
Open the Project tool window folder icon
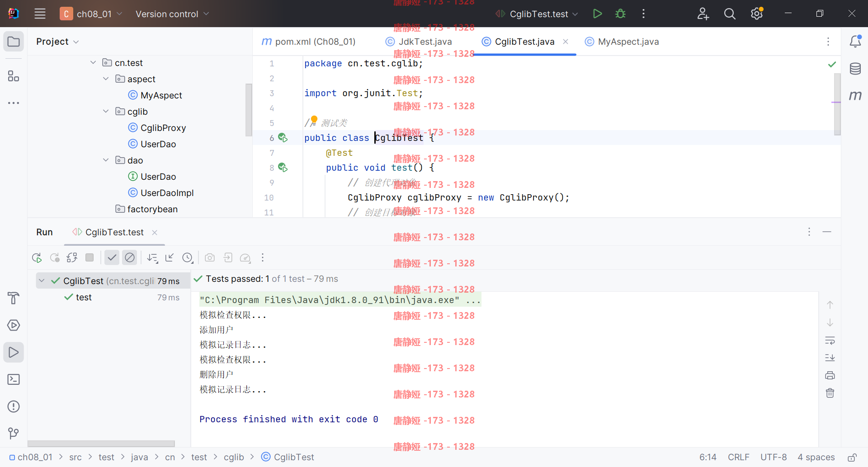(14, 42)
